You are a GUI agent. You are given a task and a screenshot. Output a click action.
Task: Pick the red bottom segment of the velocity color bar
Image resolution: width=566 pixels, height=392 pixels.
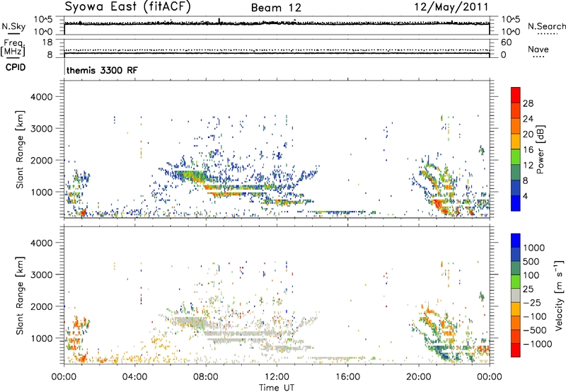point(516,350)
